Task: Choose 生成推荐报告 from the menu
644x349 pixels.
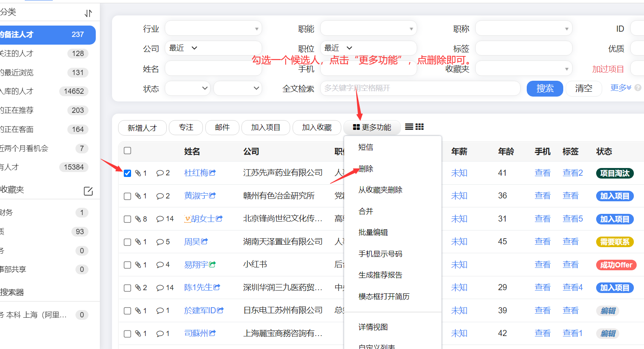Action: (380, 275)
